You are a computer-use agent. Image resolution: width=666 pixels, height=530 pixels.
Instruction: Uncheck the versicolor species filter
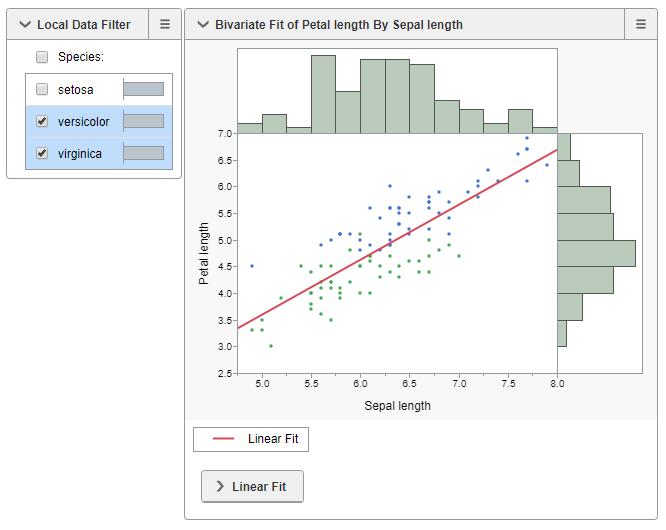click(42, 121)
